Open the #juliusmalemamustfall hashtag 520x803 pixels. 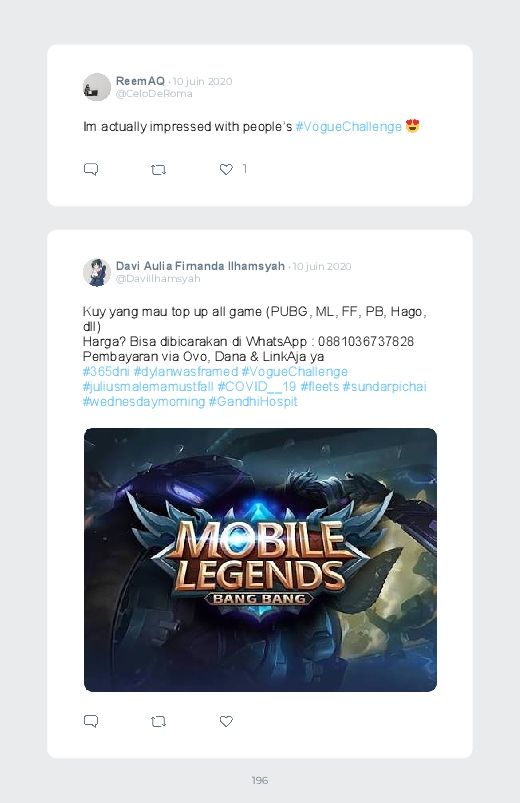pos(148,386)
